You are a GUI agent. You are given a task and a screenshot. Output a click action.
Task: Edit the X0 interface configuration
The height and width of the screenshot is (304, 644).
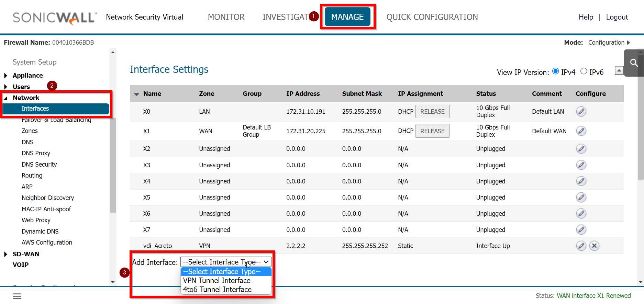[581, 112]
